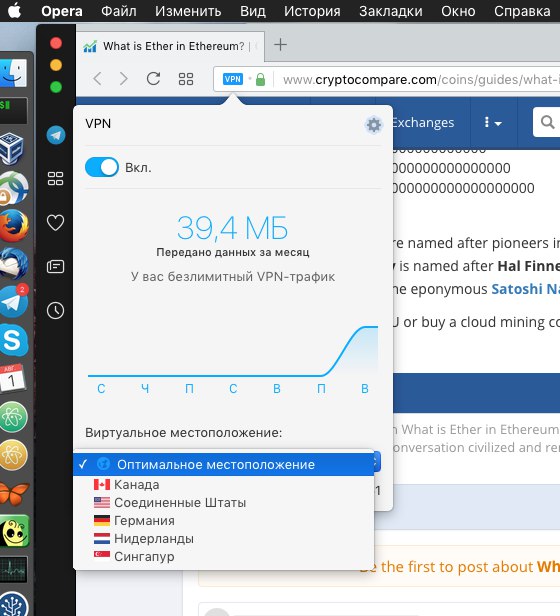Viewport: 560px width, 616px height.
Task: Open yellow Atom Beta icon in Dock
Action: pos(14,455)
